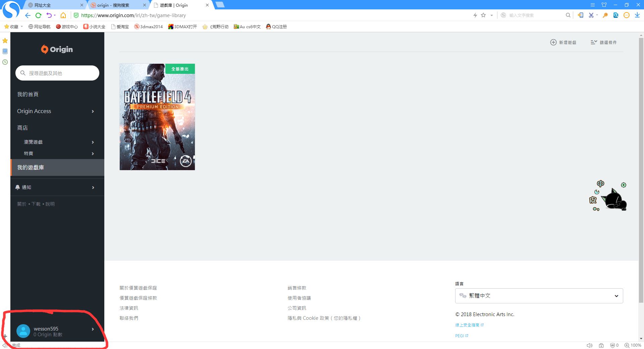Close the 网址大全 tab

(x=82, y=5)
